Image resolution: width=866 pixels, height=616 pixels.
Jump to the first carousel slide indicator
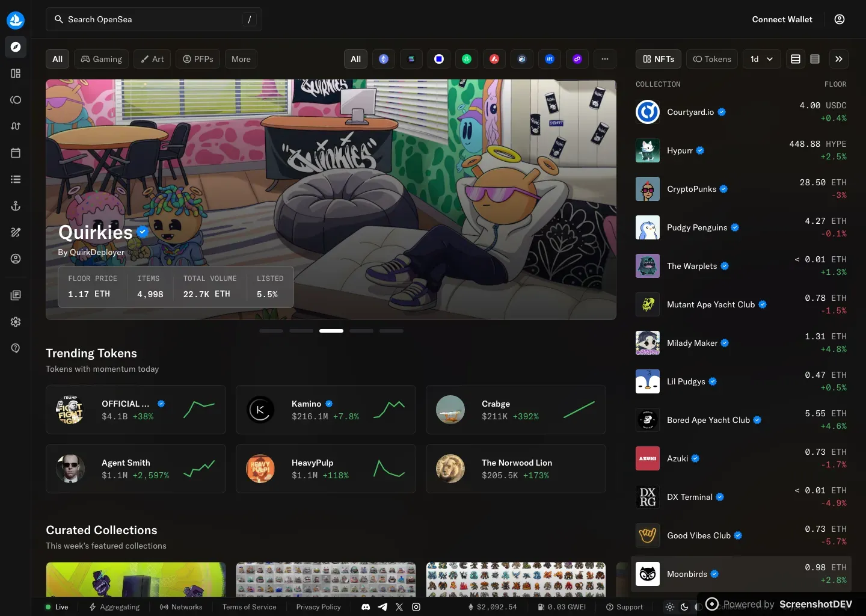pos(271,331)
